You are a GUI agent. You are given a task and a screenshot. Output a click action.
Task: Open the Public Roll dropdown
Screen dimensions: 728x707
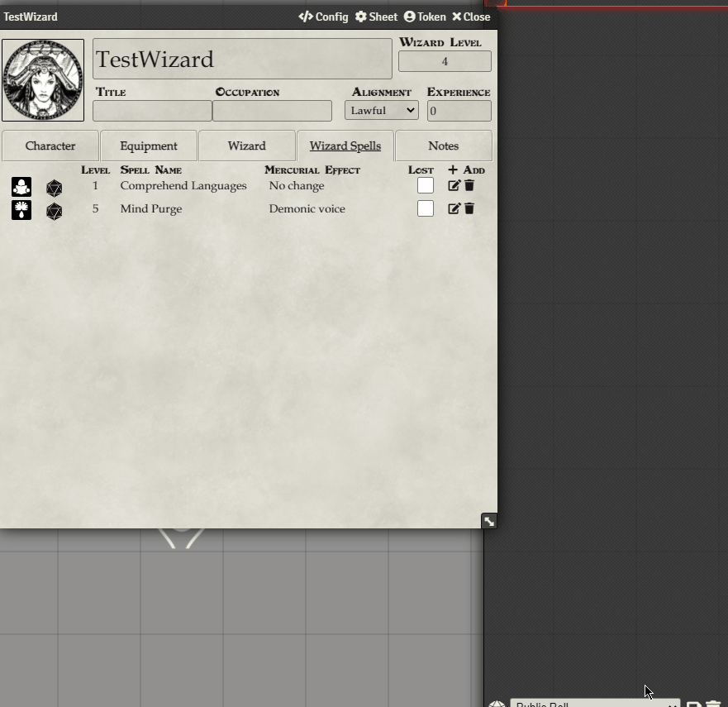pyautogui.click(x=593, y=704)
